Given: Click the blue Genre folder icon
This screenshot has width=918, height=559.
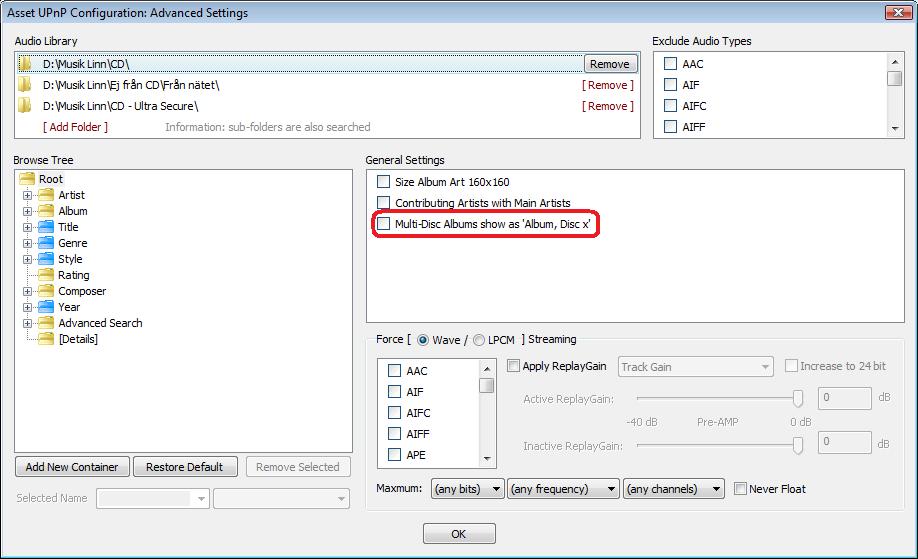Looking at the screenshot, I should (46, 243).
